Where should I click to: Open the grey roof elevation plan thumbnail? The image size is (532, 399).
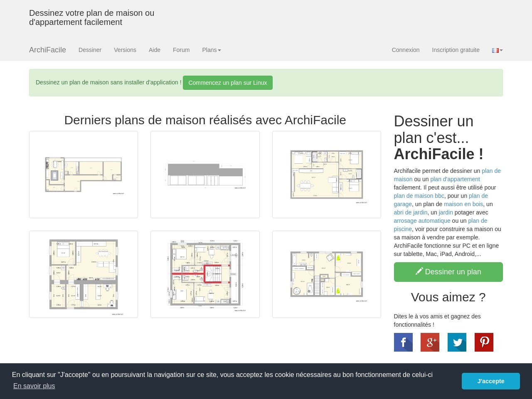[205, 175]
